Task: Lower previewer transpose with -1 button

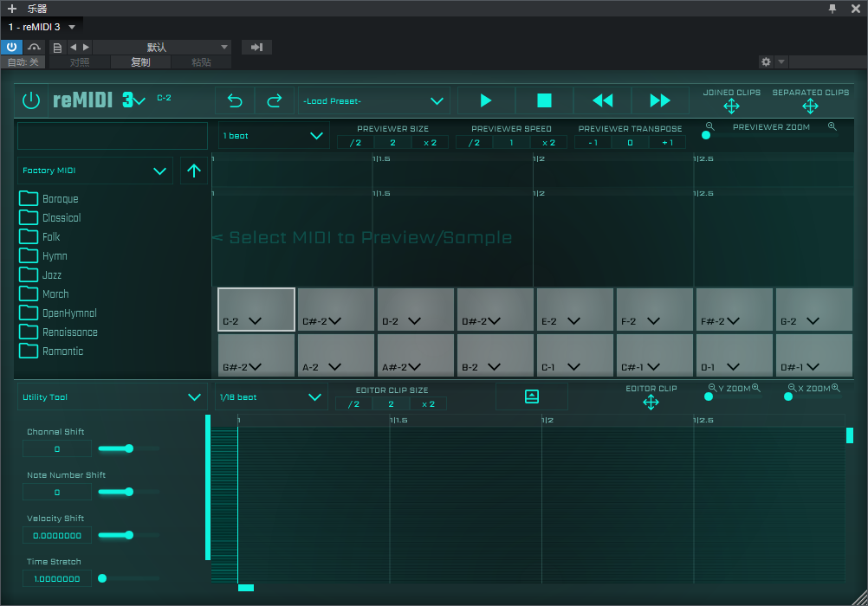Action: click(593, 142)
